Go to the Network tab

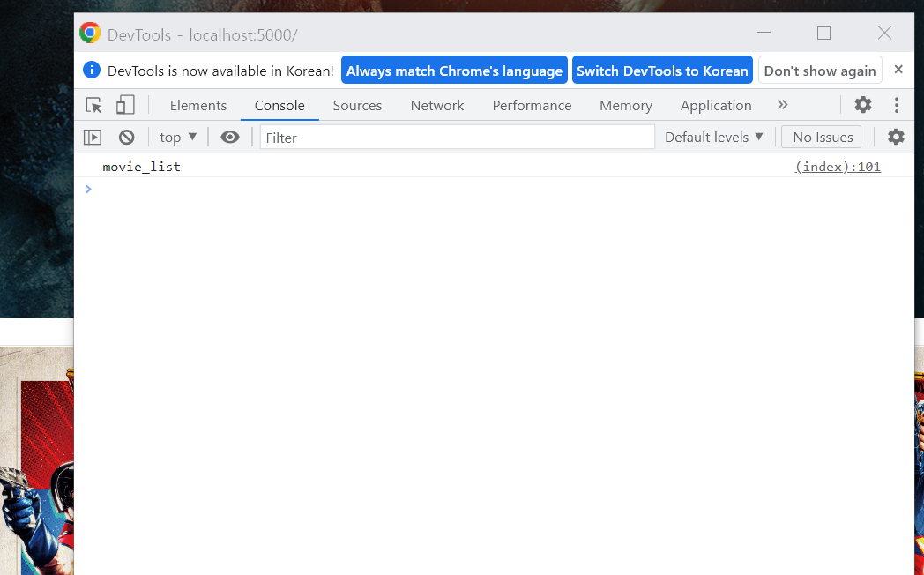tap(437, 106)
